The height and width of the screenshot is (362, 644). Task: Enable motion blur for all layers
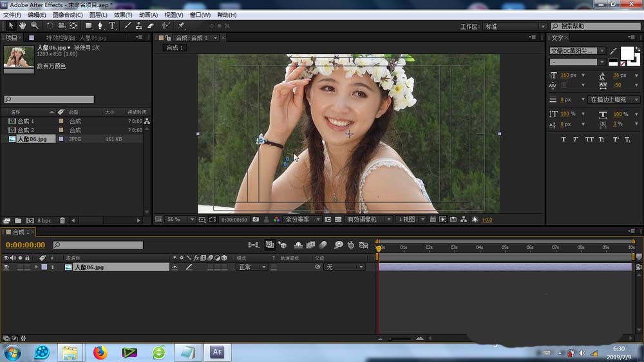pyautogui.click(x=323, y=245)
